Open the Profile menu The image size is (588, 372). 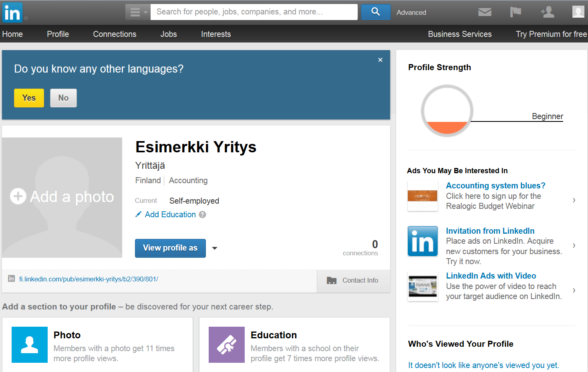58,34
